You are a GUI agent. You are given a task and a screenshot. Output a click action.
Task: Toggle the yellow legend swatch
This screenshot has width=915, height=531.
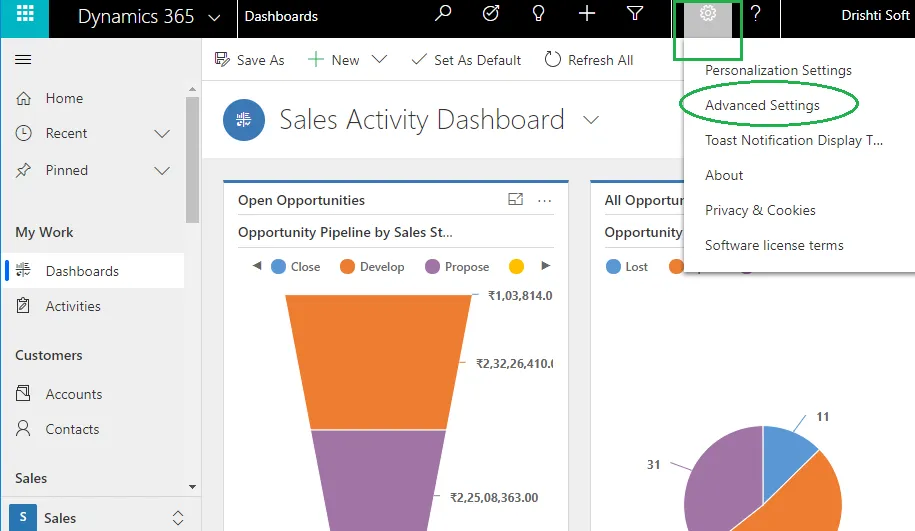tap(516, 267)
